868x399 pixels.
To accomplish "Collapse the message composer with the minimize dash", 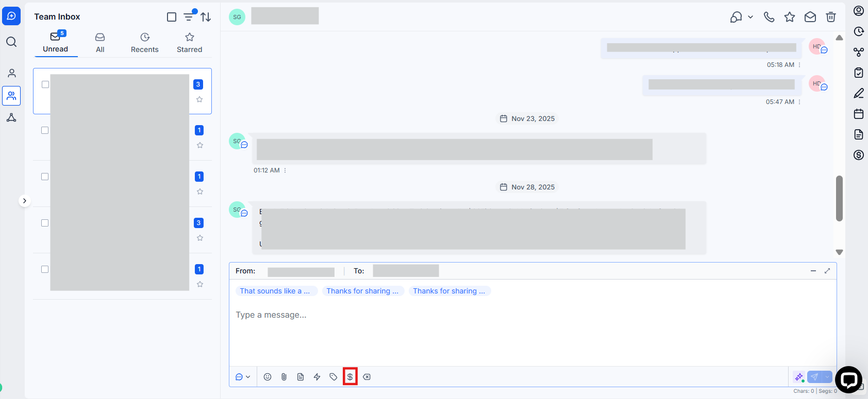I will tap(813, 271).
